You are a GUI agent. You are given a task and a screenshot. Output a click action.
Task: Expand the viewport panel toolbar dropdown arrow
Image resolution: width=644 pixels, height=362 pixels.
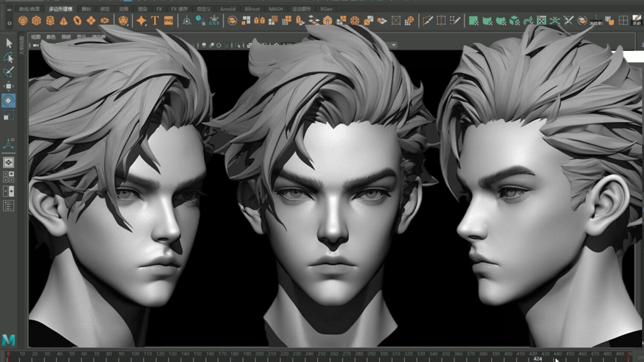(394, 45)
